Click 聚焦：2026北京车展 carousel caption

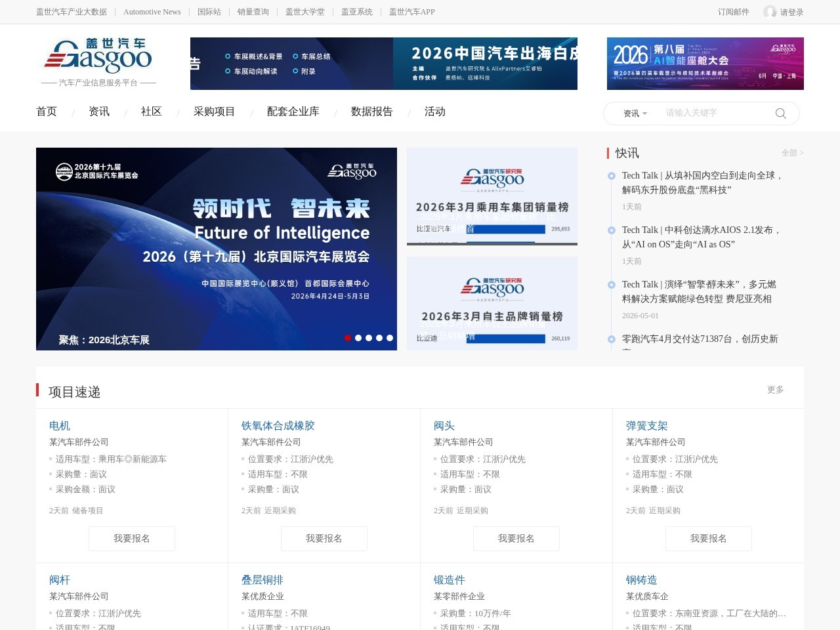coord(104,340)
